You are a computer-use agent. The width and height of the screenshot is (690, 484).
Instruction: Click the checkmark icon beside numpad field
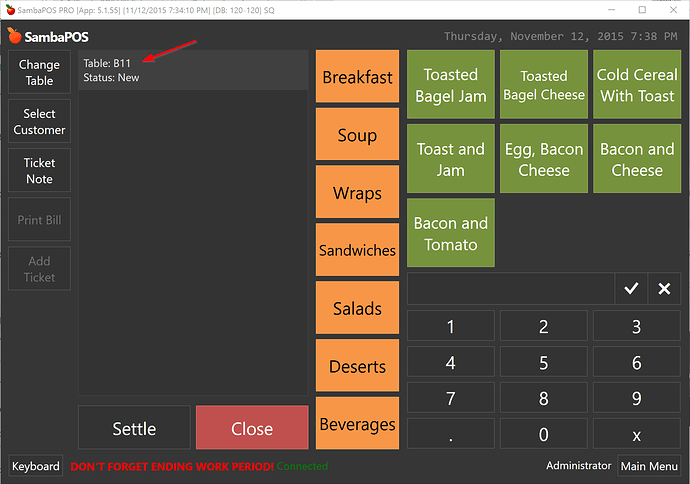631,289
